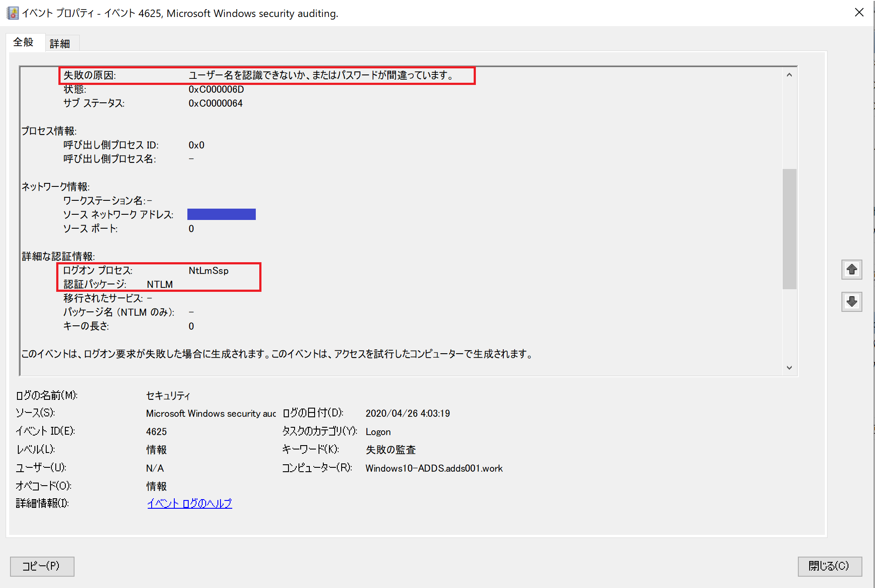Open the イベント ログのヘルプ link

point(189,504)
